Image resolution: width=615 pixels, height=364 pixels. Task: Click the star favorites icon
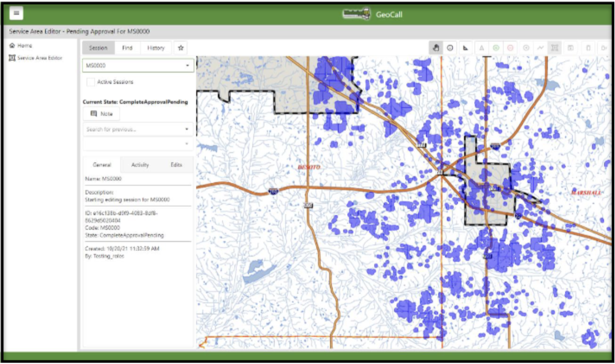tap(180, 48)
